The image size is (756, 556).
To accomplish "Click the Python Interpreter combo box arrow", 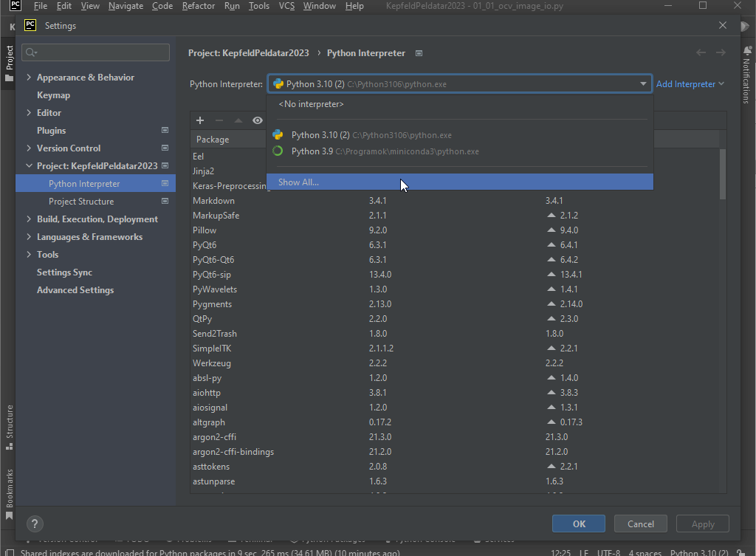I will [x=643, y=84].
